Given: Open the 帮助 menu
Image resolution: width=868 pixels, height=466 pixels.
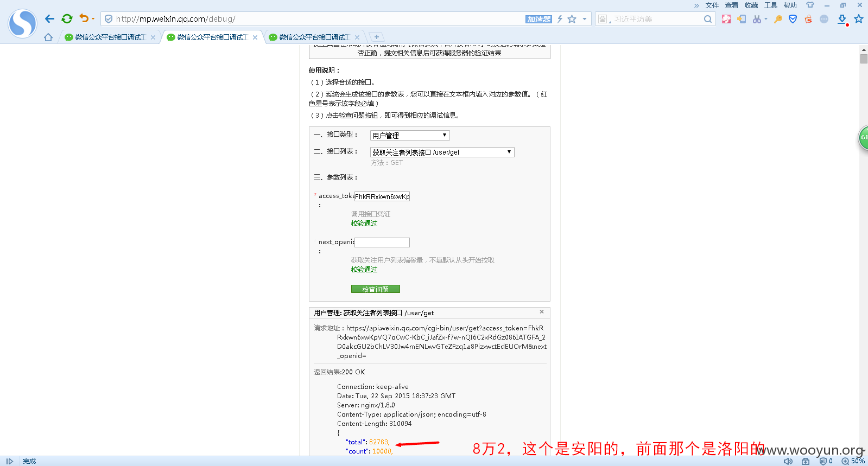Looking at the screenshot, I should (x=790, y=5).
